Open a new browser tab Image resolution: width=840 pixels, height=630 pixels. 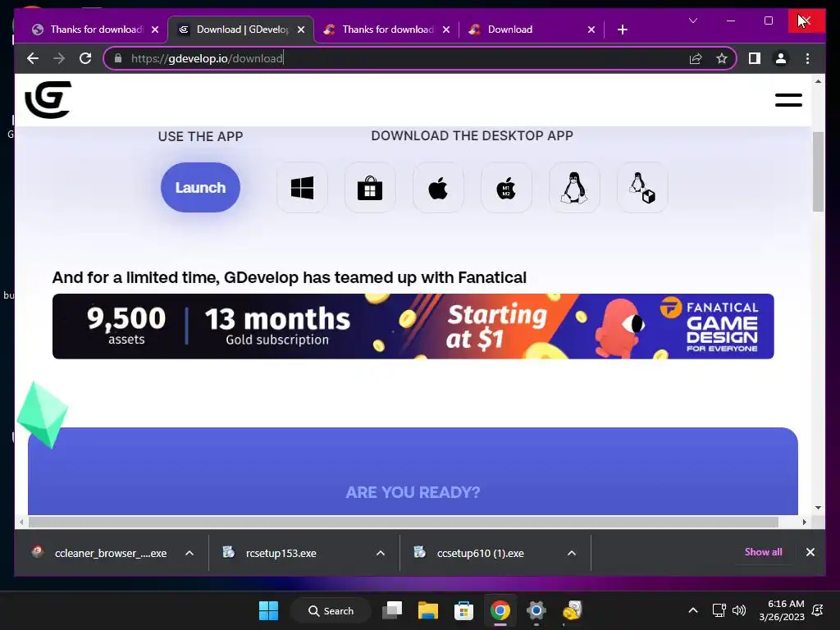[622, 30]
